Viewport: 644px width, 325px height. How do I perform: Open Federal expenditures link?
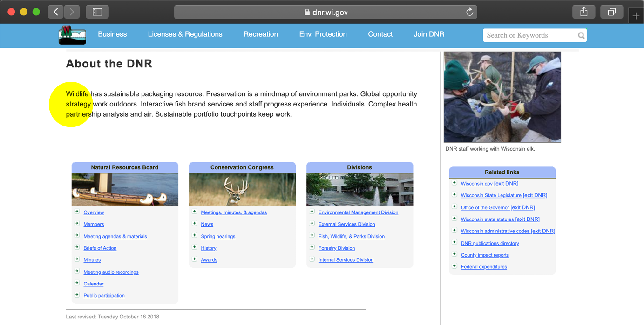[x=484, y=267]
